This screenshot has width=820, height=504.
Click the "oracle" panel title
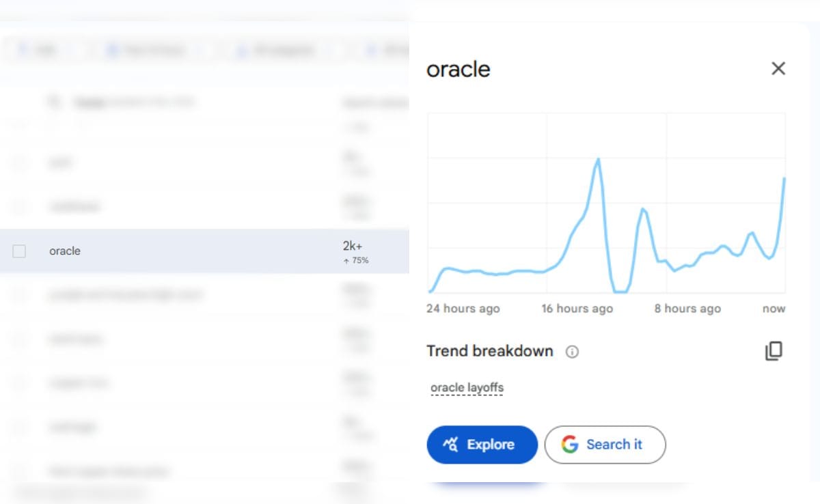(x=458, y=69)
